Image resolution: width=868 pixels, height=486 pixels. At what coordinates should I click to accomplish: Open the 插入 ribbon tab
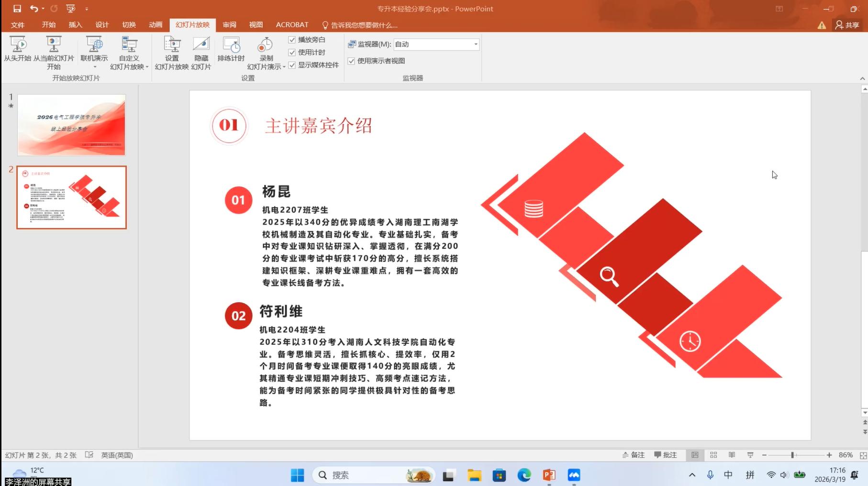tap(75, 25)
